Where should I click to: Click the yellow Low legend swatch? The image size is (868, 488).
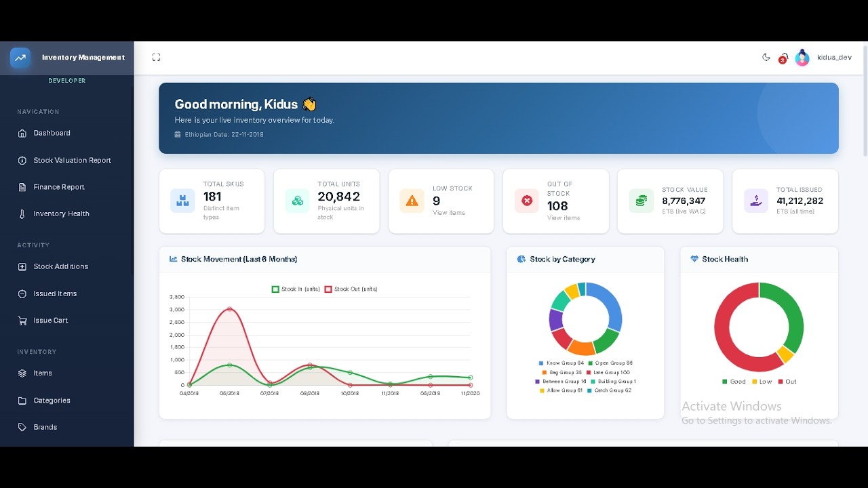tap(753, 382)
